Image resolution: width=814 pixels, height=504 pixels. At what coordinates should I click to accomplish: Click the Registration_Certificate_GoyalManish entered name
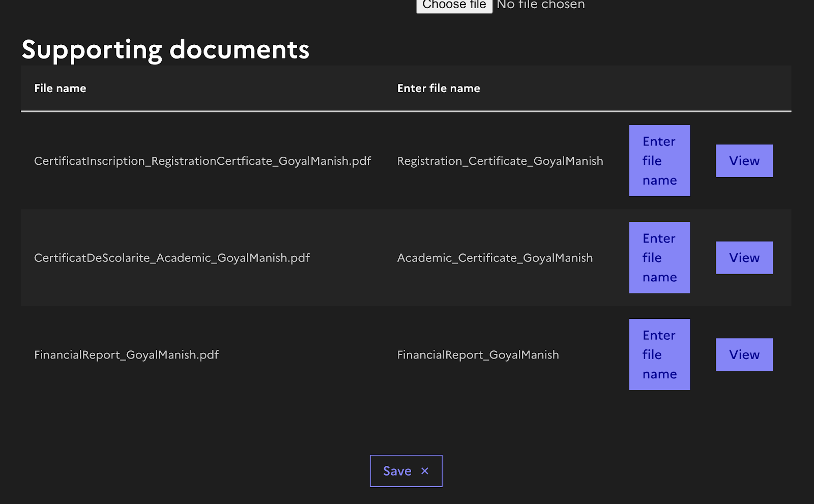500,161
